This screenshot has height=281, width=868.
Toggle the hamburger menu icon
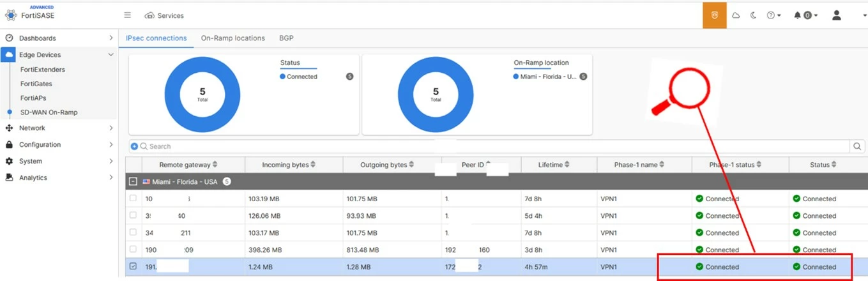128,15
